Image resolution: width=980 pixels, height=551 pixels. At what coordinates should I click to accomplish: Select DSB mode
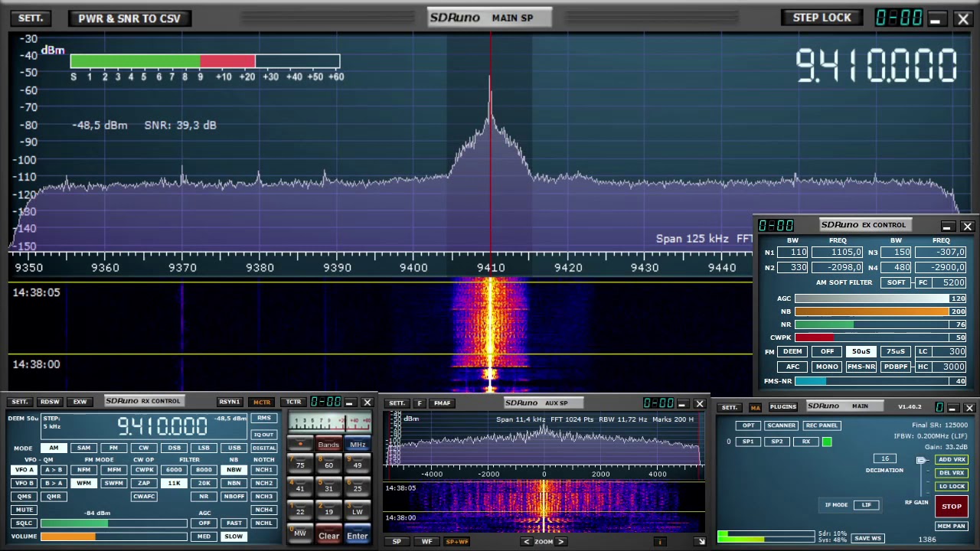(174, 448)
